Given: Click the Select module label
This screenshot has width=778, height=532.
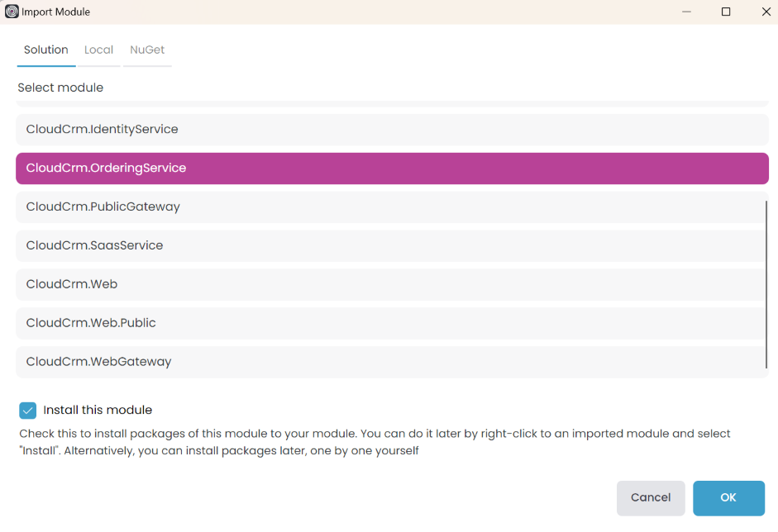Looking at the screenshot, I should 60,87.
